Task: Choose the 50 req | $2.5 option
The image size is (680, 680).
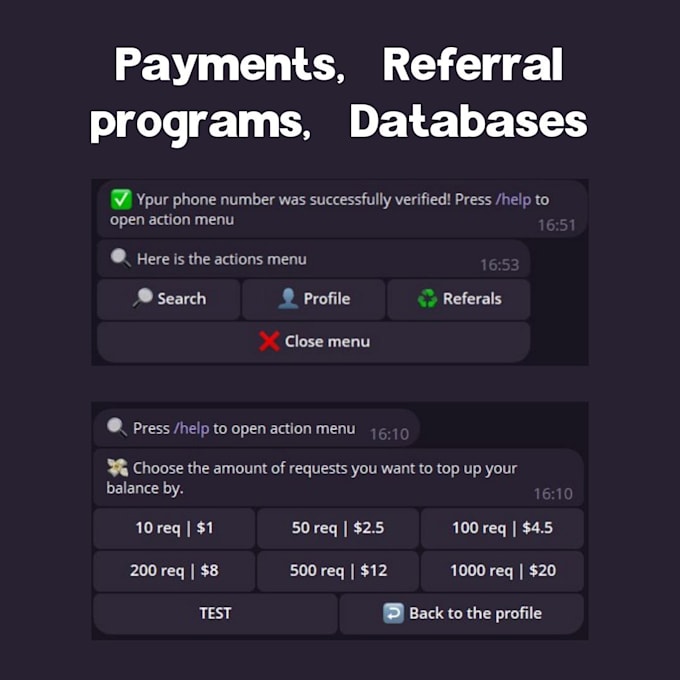Action: pyautogui.click(x=338, y=528)
